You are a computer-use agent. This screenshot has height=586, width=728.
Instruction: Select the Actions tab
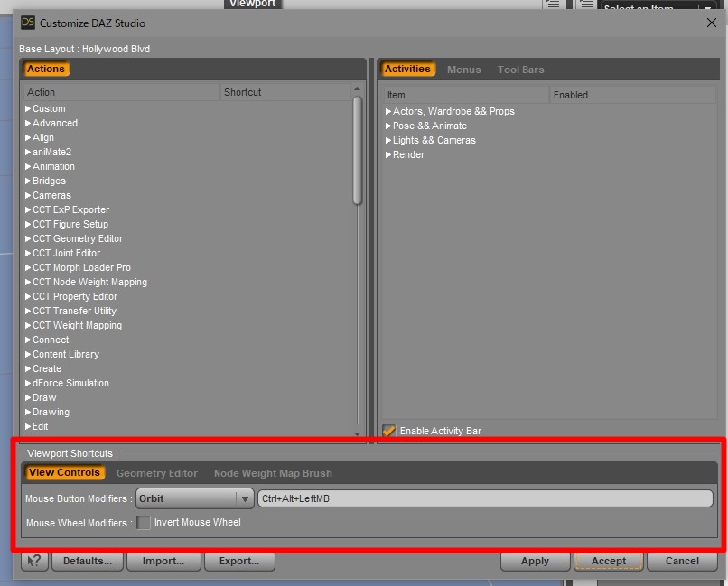[45, 69]
